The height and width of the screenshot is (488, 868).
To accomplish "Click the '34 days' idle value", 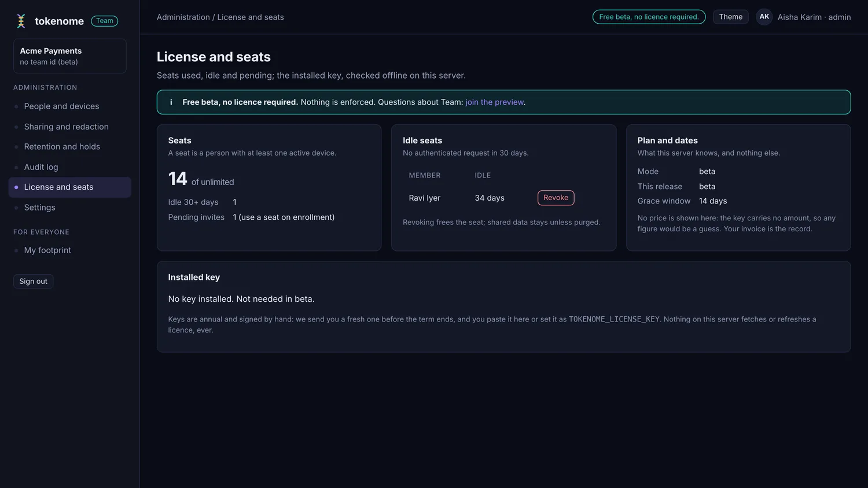I will click(x=490, y=198).
